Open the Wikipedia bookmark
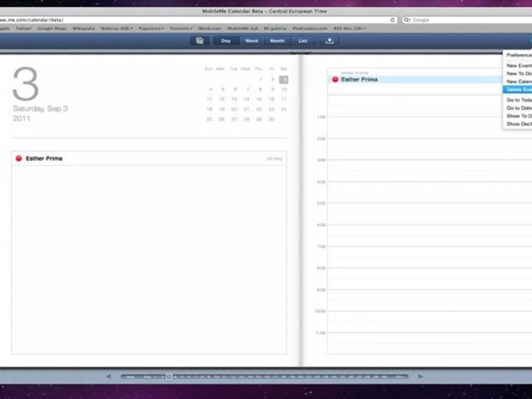The image size is (532, 399). pyautogui.click(x=84, y=28)
